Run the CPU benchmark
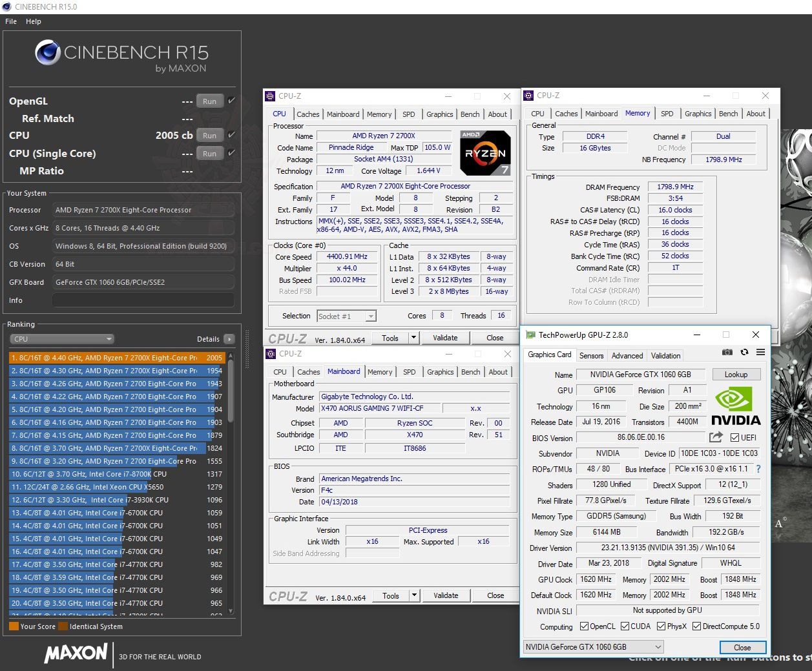This screenshot has width=812, height=671. [210, 136]
